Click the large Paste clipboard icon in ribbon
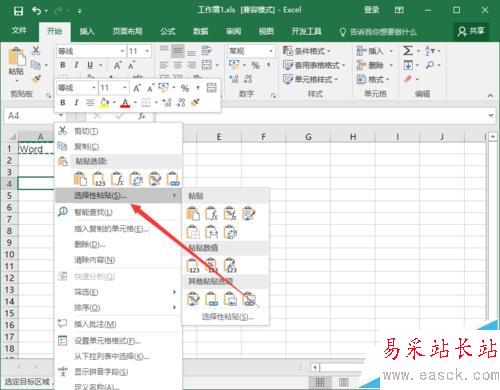 pos(16,57)
